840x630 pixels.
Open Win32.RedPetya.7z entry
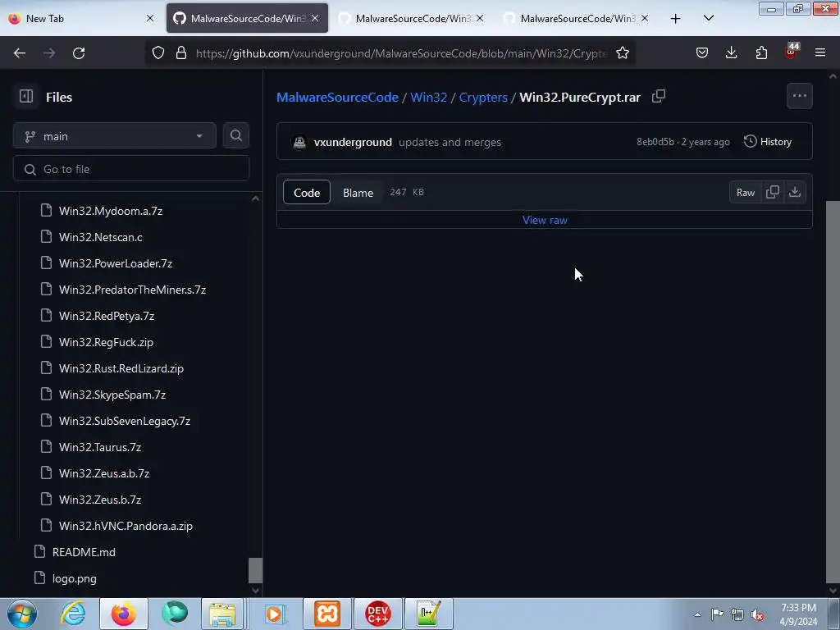pyautogui.click(x=106, y=316)
